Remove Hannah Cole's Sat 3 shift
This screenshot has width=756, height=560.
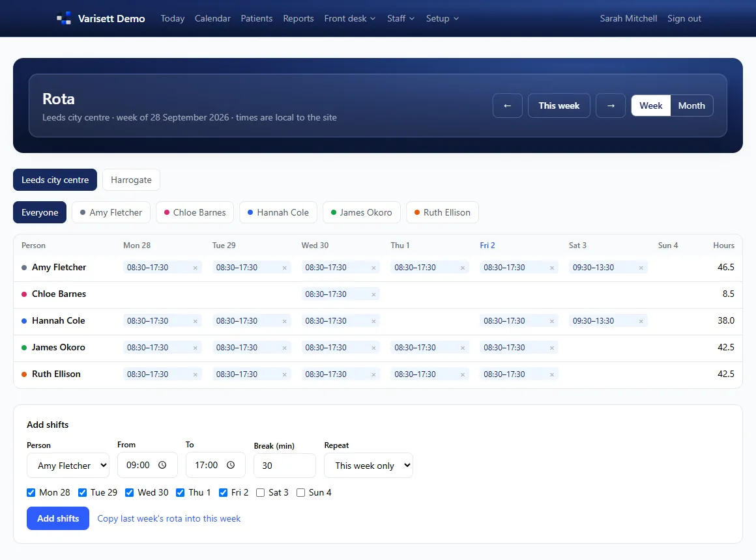click(x=641, y=322)
